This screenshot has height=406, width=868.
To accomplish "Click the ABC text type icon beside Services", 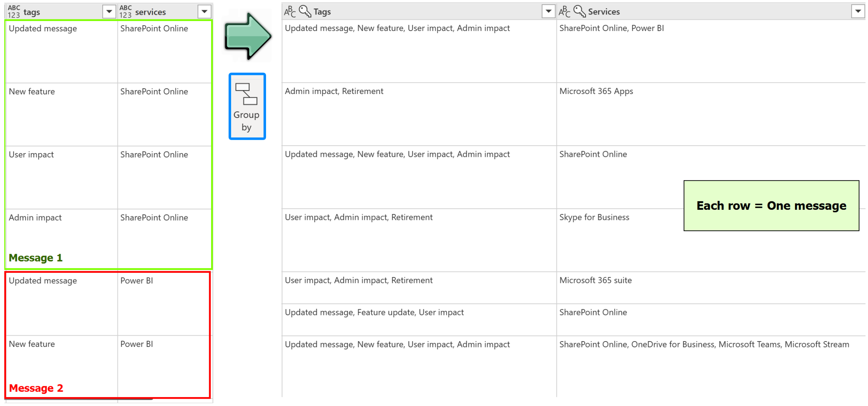I will tap(564, 12).
